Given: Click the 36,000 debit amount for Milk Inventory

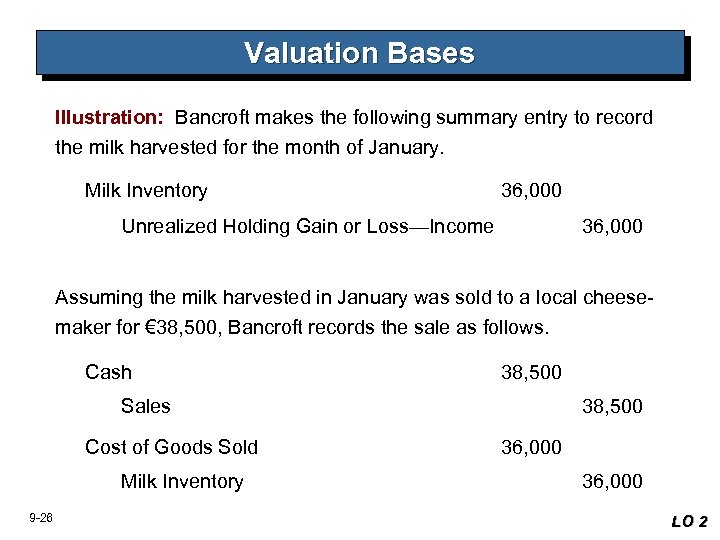Looking at the screenshot, I should (x=531, y=191).
